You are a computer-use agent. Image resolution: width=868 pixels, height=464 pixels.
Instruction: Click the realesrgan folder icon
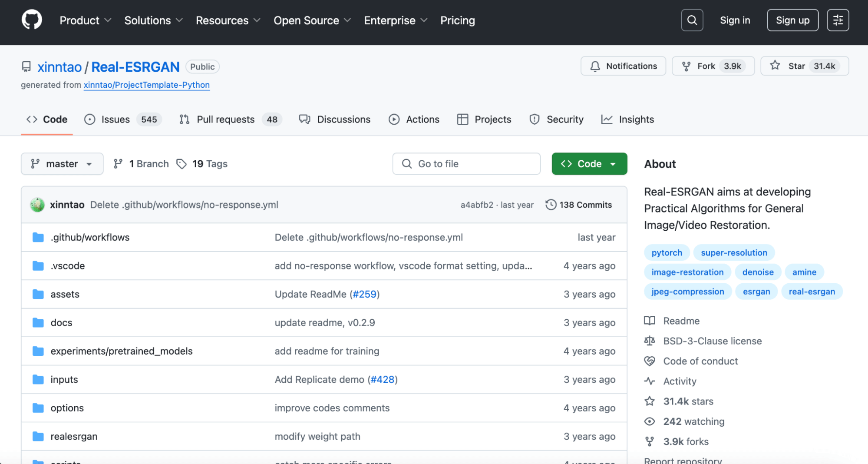[38, 436]
